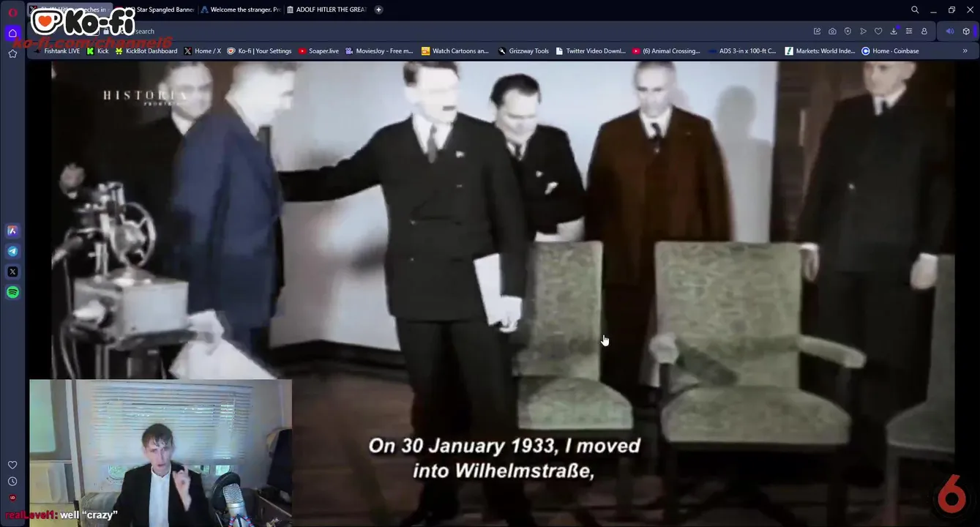Open ADS 3-in x 100-ft bookmark
Viewport: 980px width, 527px height.
(x=743, y=51)
